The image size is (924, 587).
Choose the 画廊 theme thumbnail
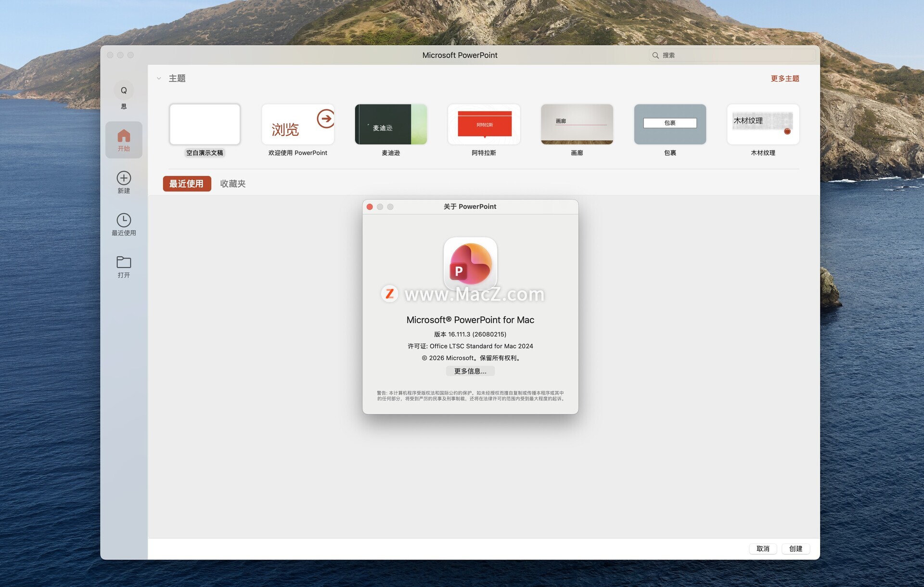[577, 124]
